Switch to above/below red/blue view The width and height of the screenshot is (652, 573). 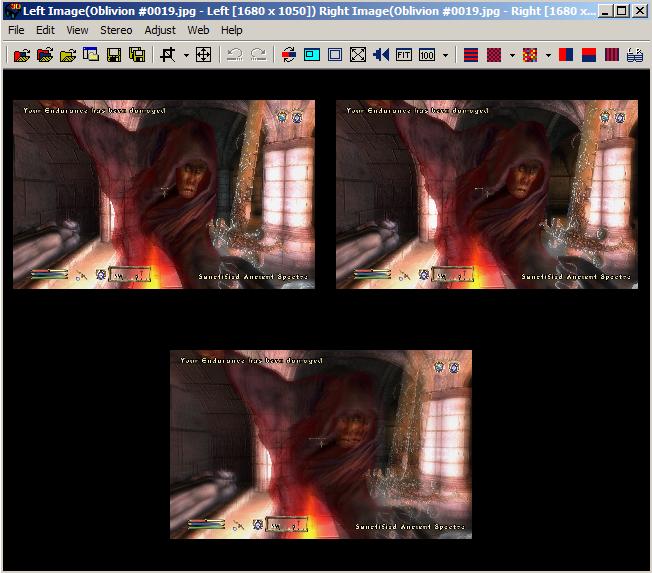point(589,55)
